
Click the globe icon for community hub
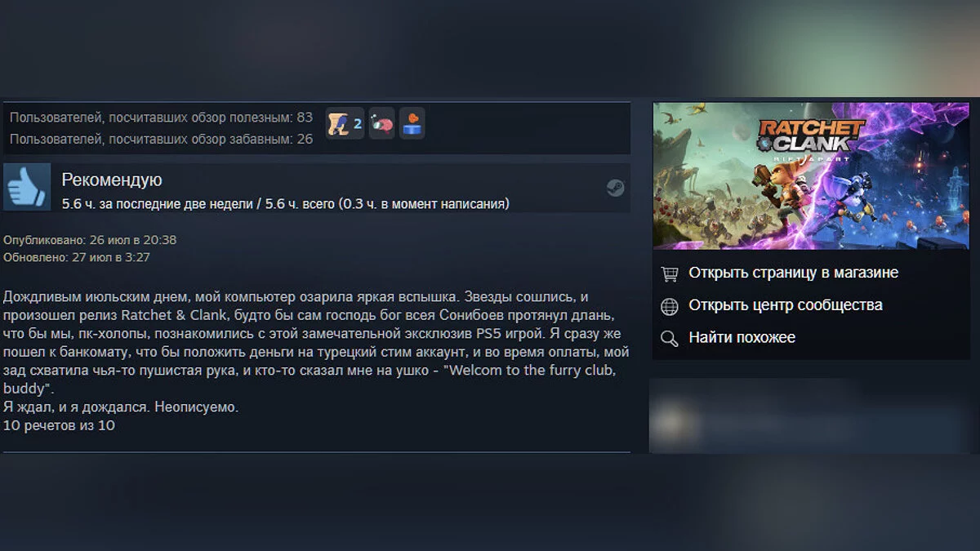coord(670,306)
